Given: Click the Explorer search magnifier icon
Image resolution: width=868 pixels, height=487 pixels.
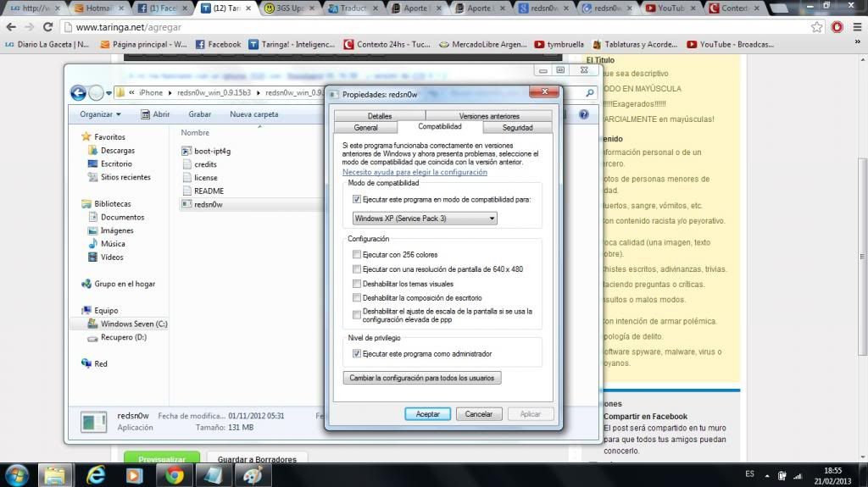Looking at the screenshot, I should 590,93.
